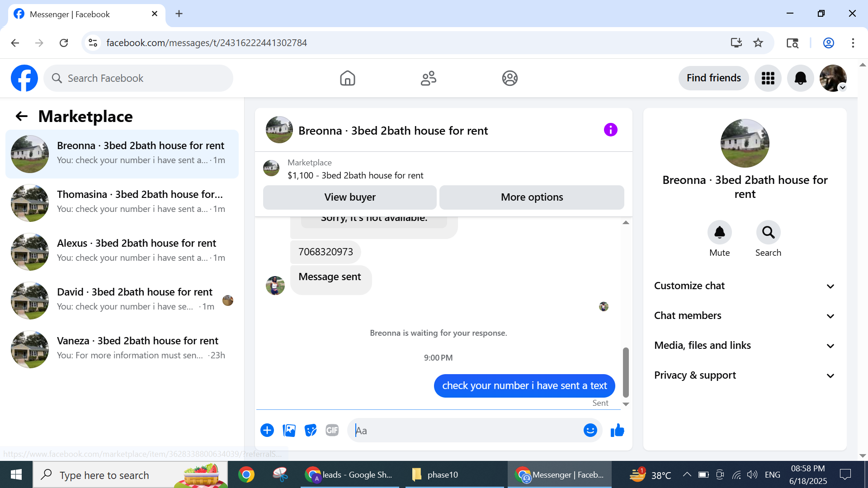This screenshot has width=868, height=488.
Task: Open leads Google Sheets taskbar window
Action: click(x=351, y=474)
